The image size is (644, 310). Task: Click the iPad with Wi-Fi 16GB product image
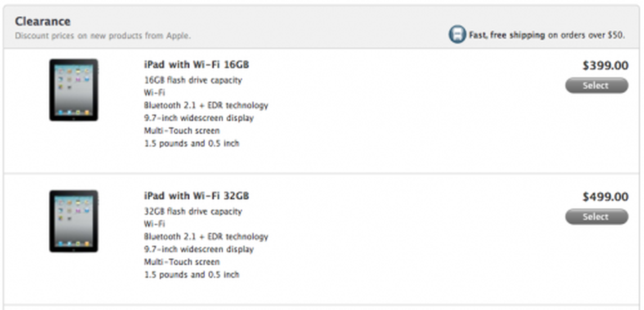[x=74, y=90]
